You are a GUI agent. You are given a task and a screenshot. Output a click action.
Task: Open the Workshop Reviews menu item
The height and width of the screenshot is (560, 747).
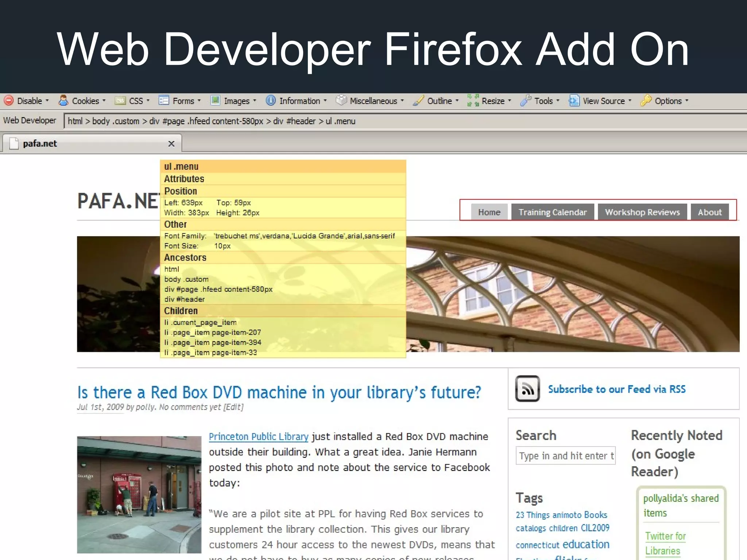click(642, 212)
